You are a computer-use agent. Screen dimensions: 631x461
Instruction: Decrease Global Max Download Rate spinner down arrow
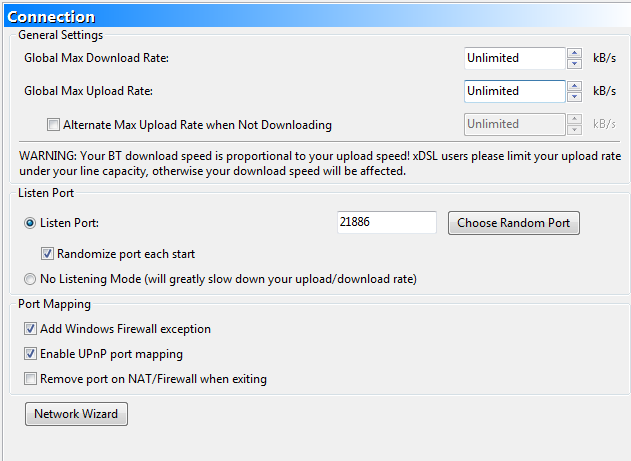(x=574, y=64)
